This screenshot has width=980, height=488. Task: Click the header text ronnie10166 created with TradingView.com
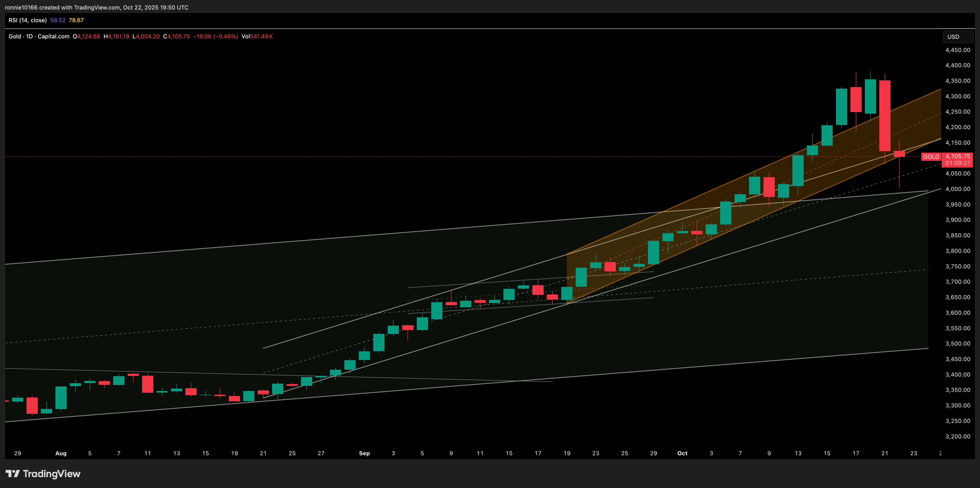pos(96,7)
